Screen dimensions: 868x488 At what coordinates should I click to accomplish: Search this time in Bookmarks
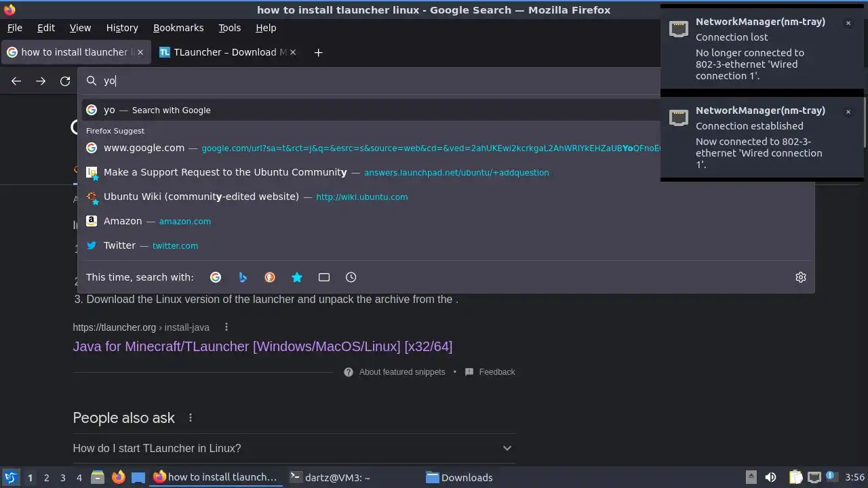pyautogui.click(x=297, y=277)
